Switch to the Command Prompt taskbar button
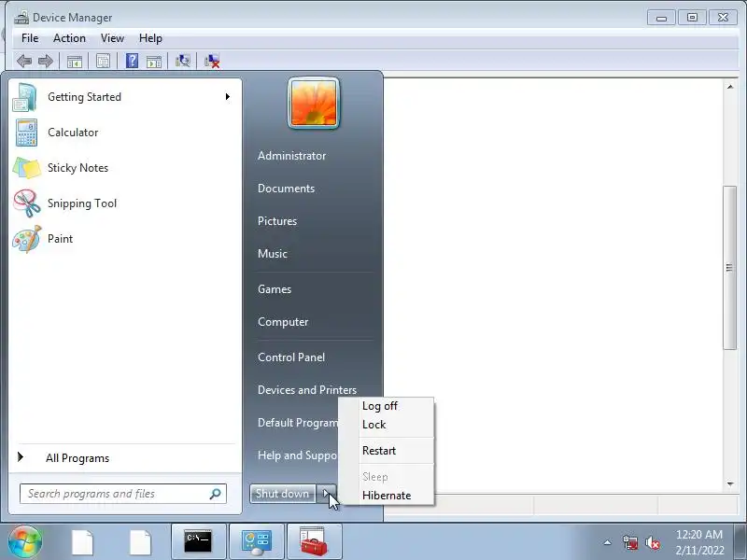 198,542
